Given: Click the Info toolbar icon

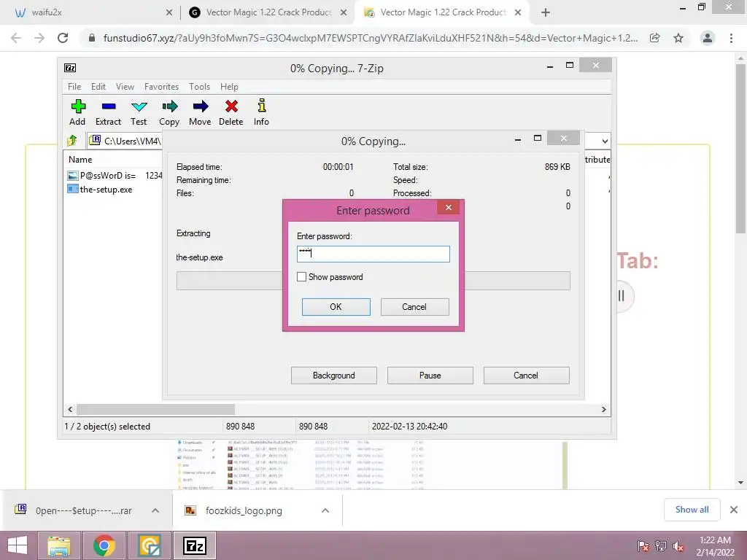Looking at the screenshot, I should pyautogui.click(x=262, y=105).
